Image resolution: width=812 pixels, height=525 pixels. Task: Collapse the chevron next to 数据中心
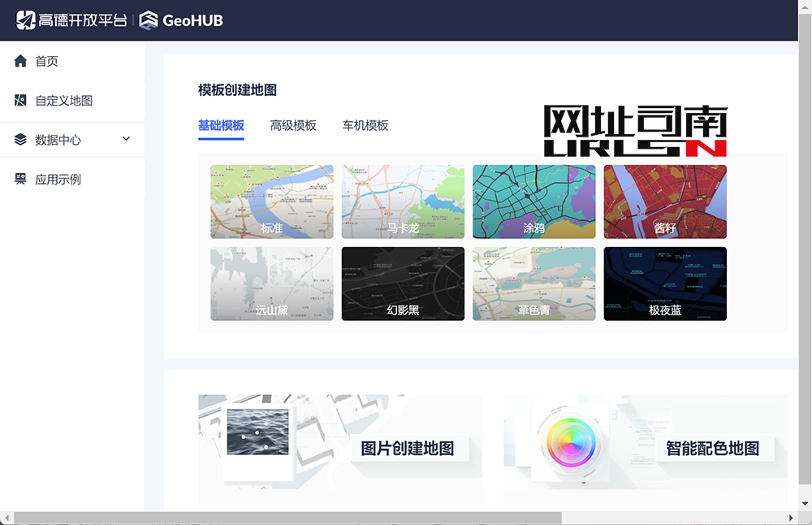pyautogui.click(x=126, y=139)
